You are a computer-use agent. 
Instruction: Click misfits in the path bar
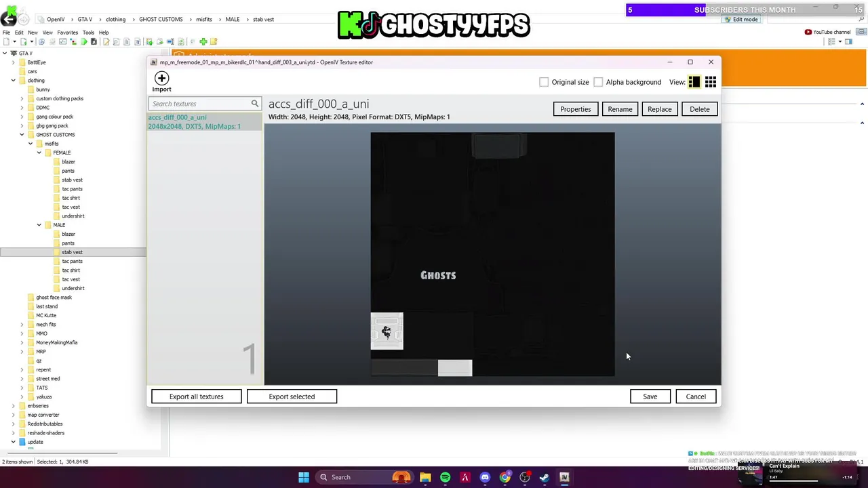click(x=204, y=20)
